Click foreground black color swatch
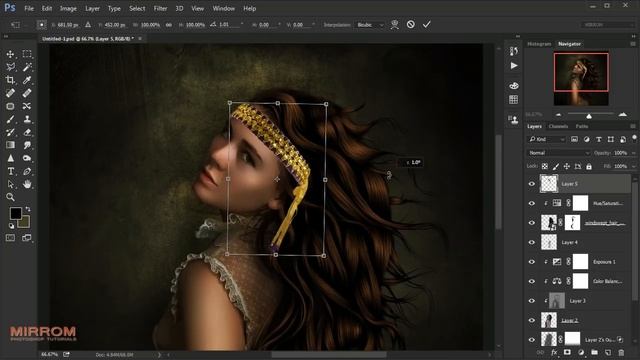 tap(16, 213)
